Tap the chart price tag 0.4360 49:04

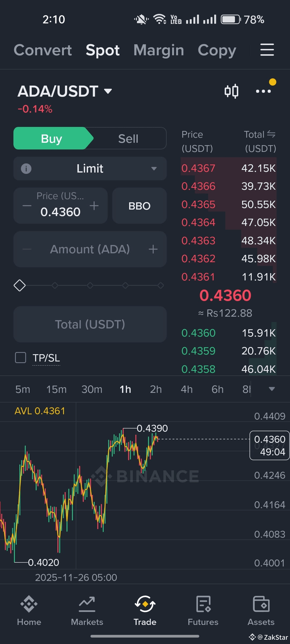click(270, 445)
